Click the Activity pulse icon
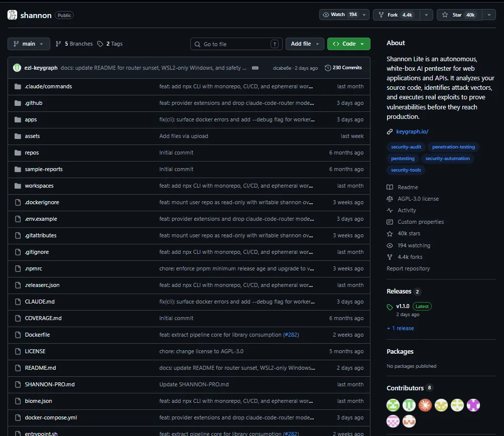This screenshot has height=436, width=504. tap(390, 210)
